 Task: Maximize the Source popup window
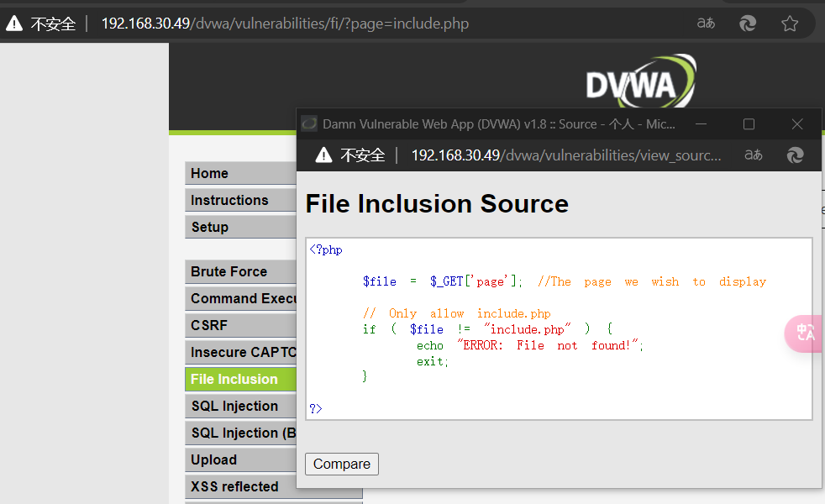pos(749,124)
